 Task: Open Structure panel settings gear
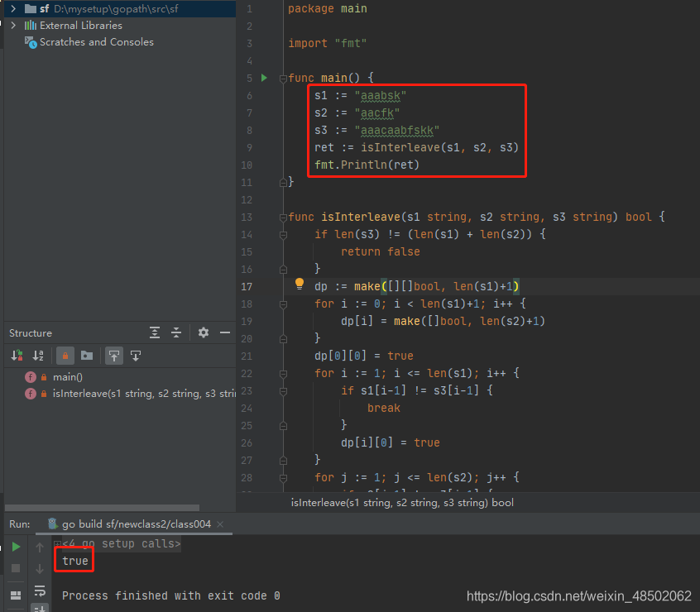(203, 332)
